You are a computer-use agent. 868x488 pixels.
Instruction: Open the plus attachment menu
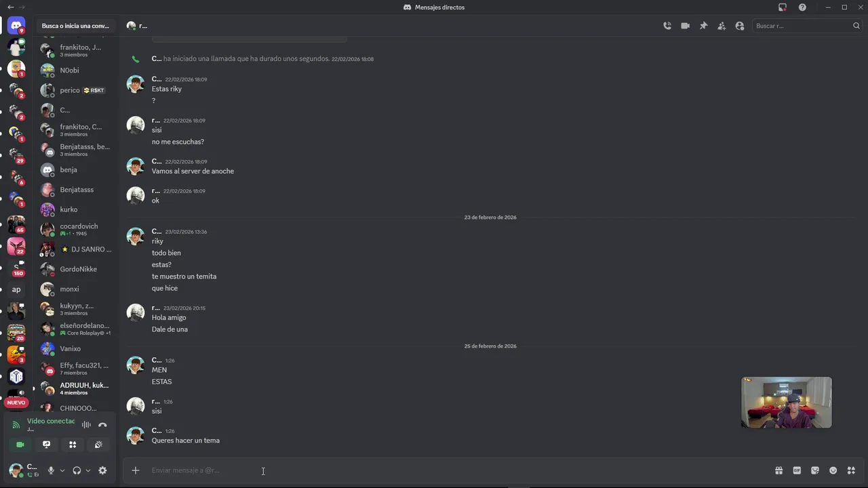tap(136, 470)
